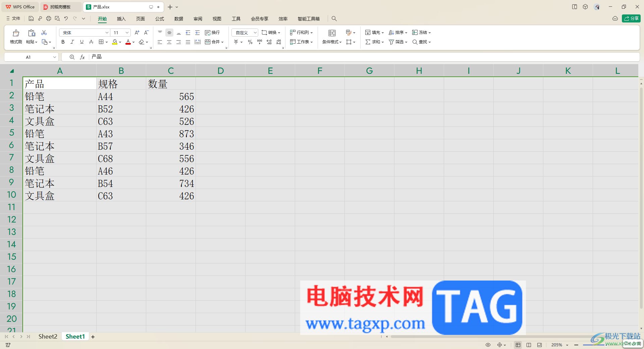The height and width of the screenshot is (349, 644).
Task: Click the increase indent icon
Action: click(x=198, y=33)
